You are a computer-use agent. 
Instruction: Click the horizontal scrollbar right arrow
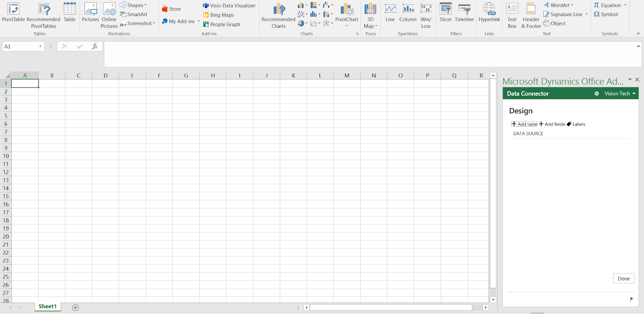pyautogui.click(x=485, y=308)
